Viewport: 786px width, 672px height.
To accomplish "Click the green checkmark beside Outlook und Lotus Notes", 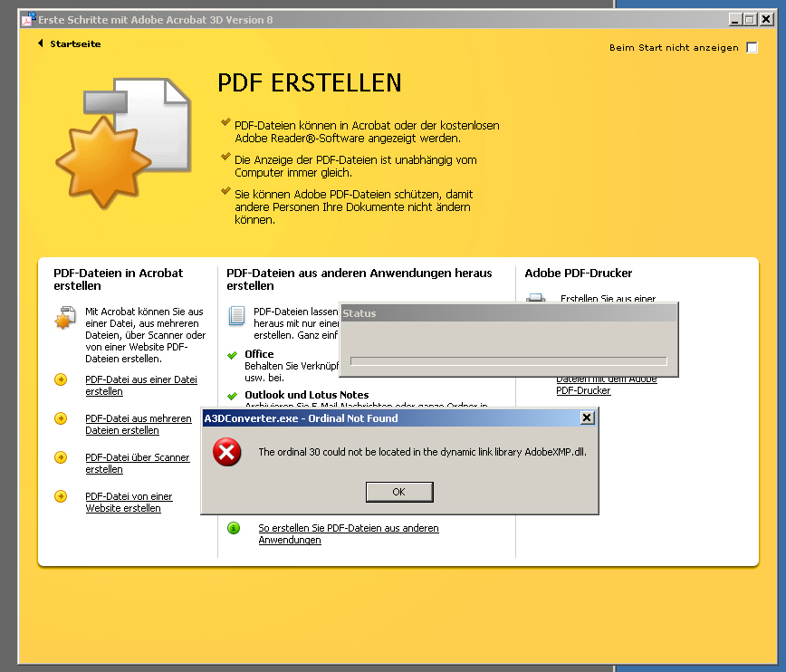I will [232, 396].
